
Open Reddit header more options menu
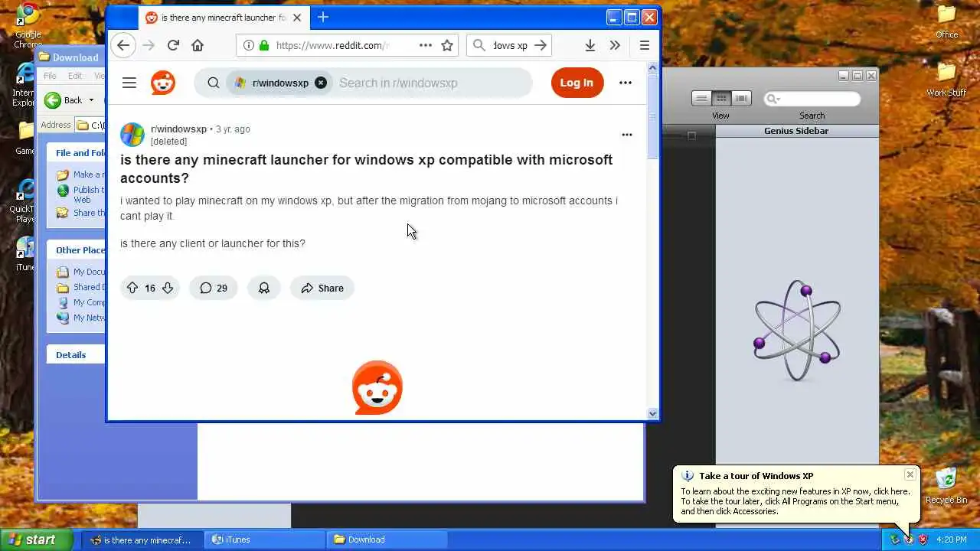(626, 83)
